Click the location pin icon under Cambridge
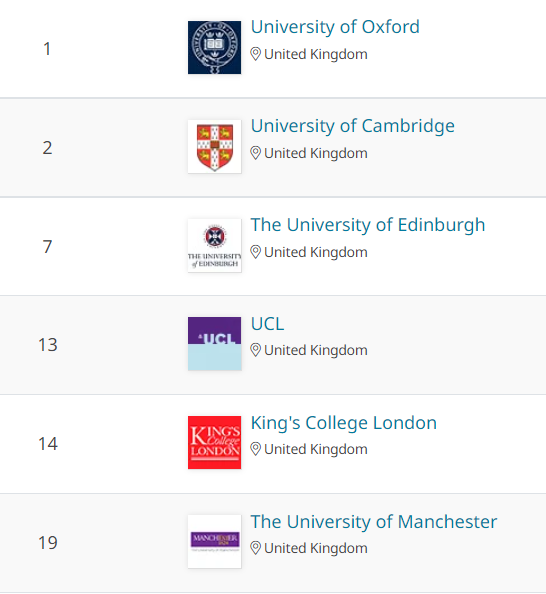The height and width of the screenshot is (594, 546). point(255,153)
